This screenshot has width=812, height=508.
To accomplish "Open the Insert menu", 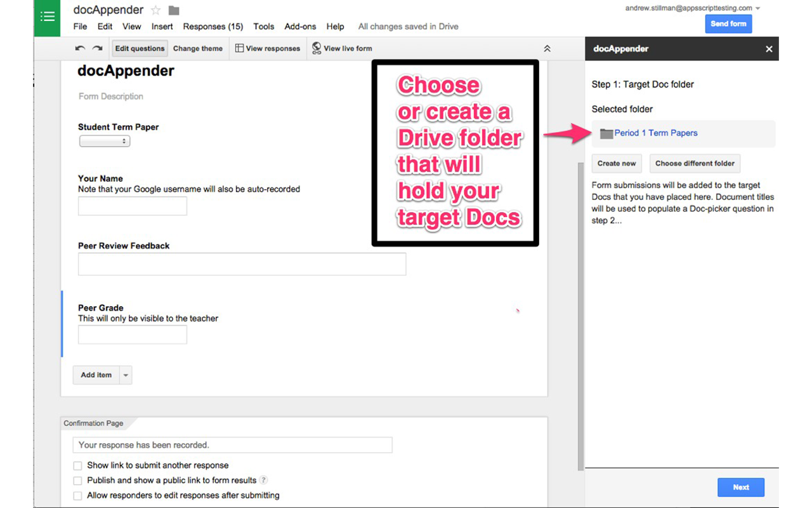I will 162,27.
